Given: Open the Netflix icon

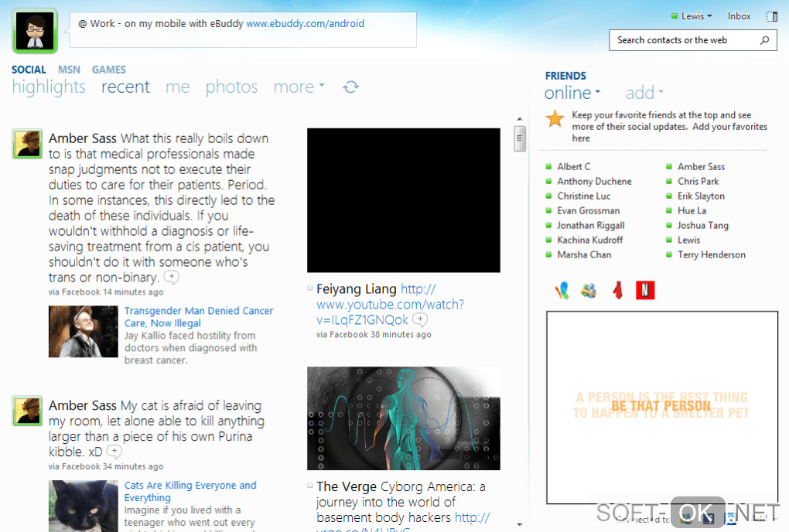Looking at the screenshot, I should click(645, 290).
